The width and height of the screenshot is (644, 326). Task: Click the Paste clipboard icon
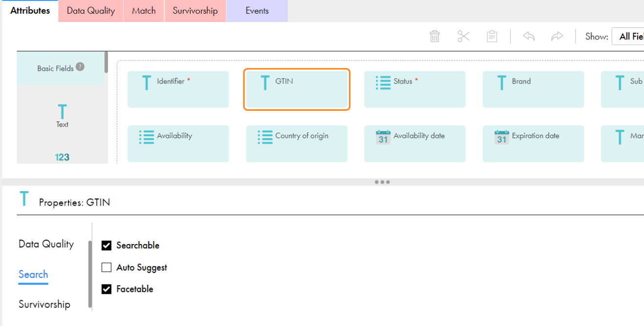[492, 36]
